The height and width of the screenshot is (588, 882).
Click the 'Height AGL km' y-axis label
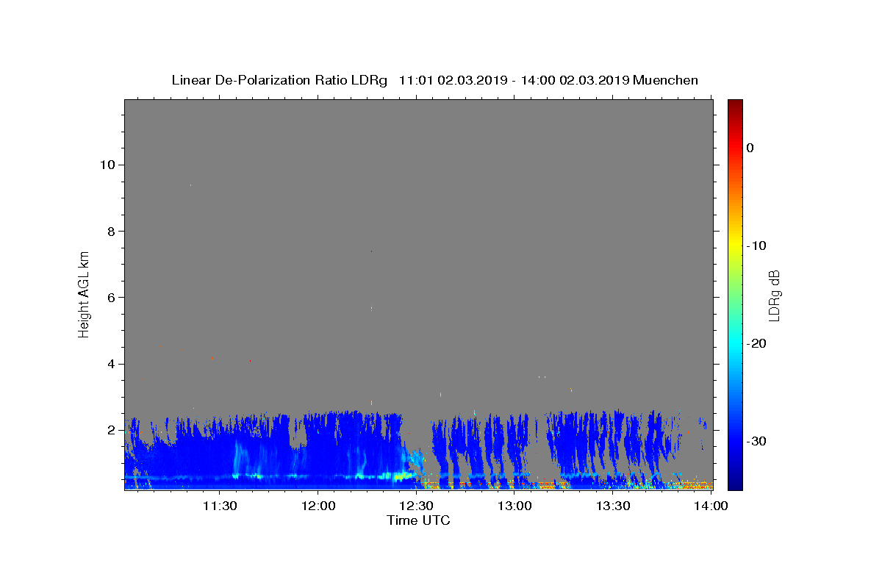coord(85,293)
